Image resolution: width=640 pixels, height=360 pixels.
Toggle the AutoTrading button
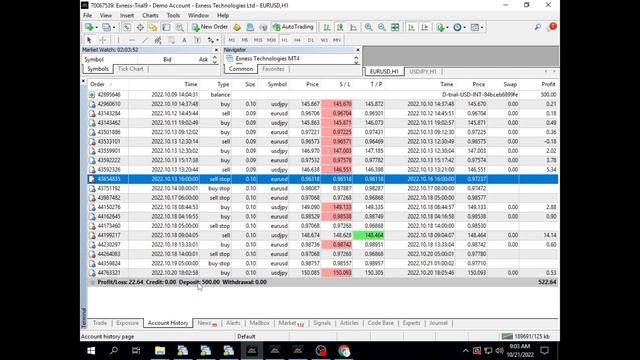(293, 27)
